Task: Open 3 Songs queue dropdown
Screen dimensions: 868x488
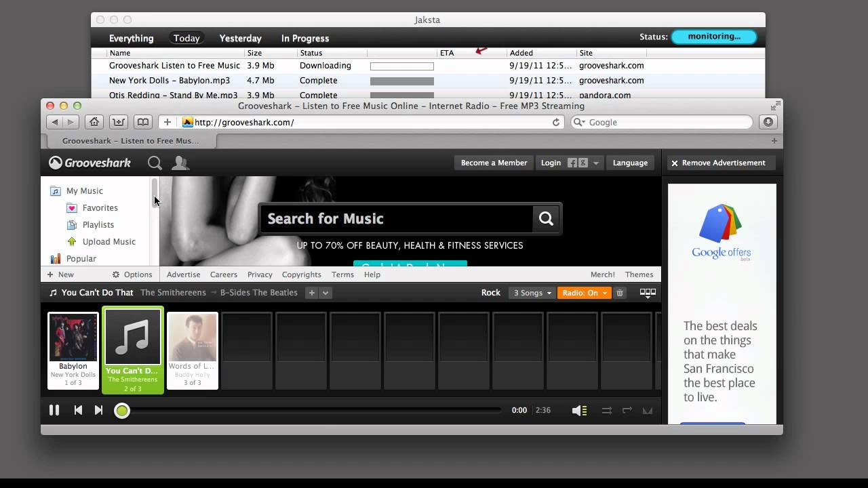Action: tap(532, 293)
